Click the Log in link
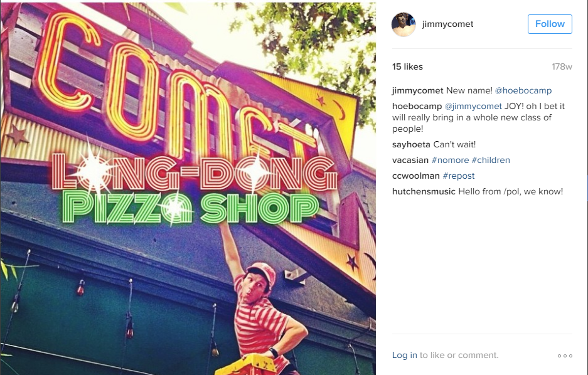This screenshot has height=375, width=588. click(404, 355)
